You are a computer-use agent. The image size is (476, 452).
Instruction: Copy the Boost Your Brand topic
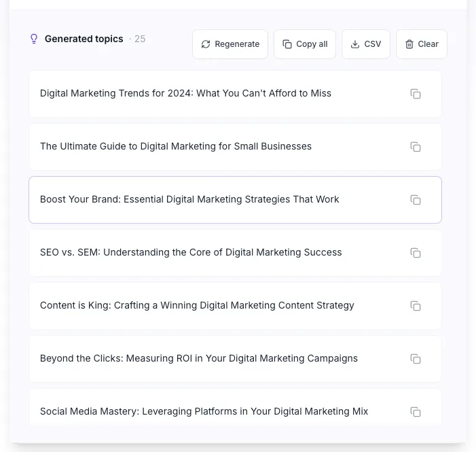click(x=416, y=200)
